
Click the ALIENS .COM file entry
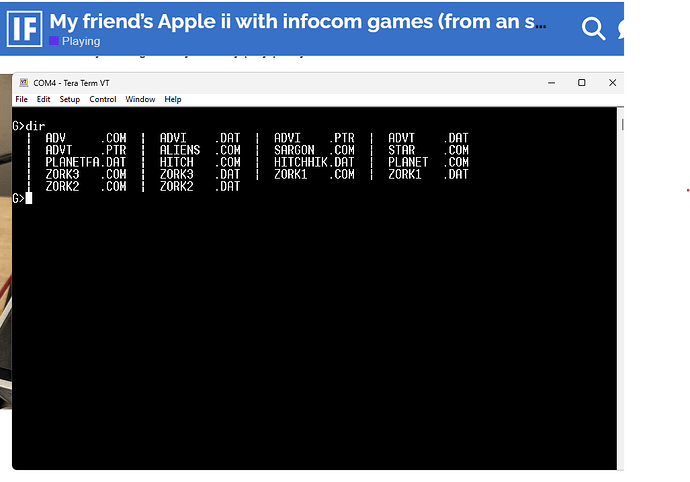pyautogui.click(x=200, y=150)
